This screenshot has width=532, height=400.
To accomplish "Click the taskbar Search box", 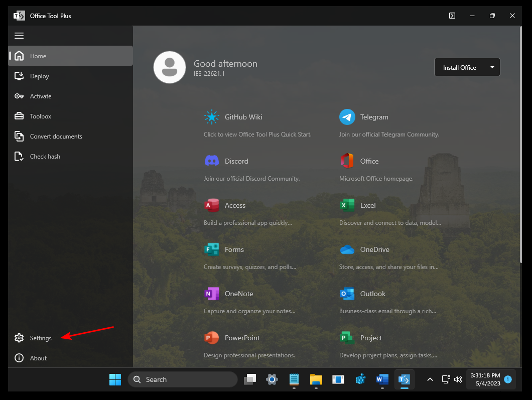I will click(x=183, y=379).
